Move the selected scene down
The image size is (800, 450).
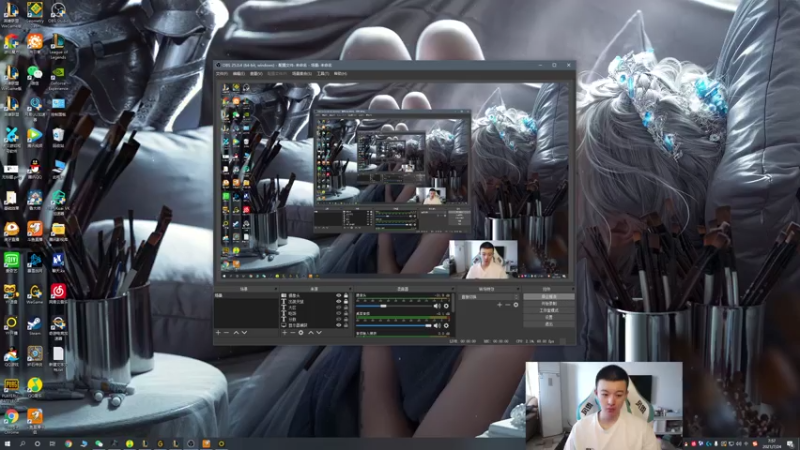[x=244, y=333]
